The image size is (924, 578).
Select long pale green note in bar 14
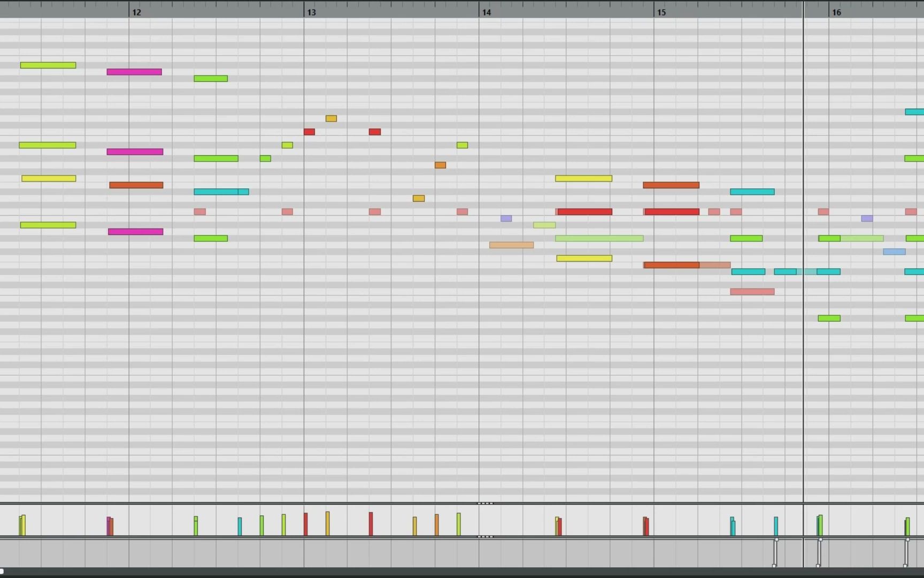coord(599,239)
